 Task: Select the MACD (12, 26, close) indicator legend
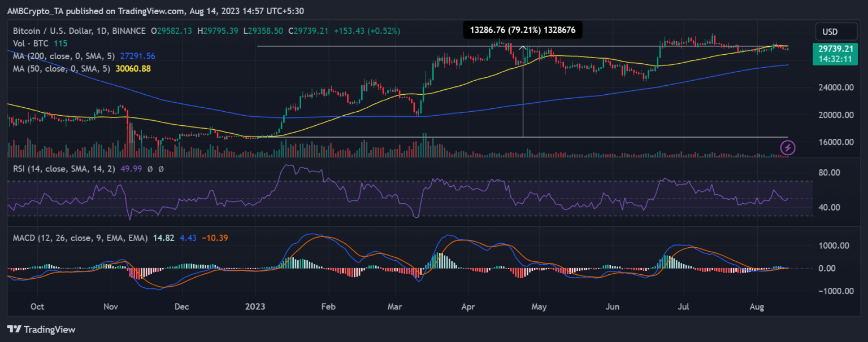pyautogui.click(x=73, y=238)
